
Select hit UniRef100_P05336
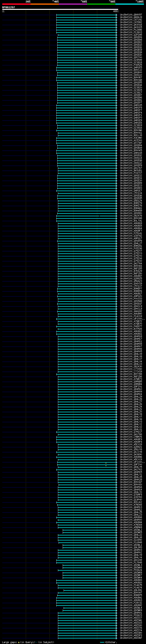pyautogui.click(x=131, y=249)
